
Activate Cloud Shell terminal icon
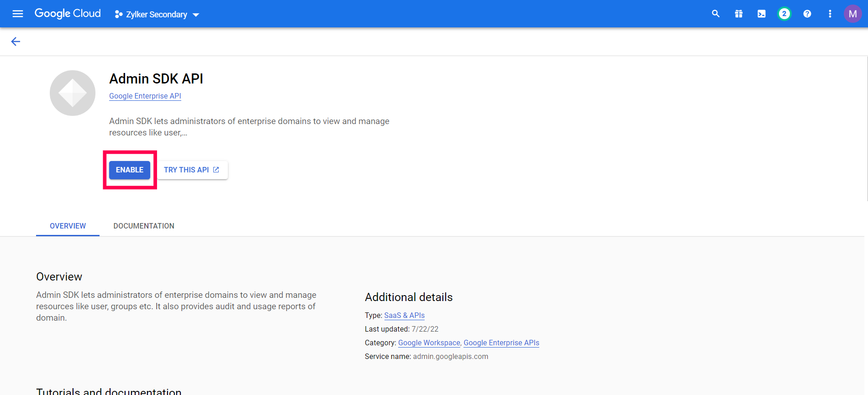[x=761, y=14]
